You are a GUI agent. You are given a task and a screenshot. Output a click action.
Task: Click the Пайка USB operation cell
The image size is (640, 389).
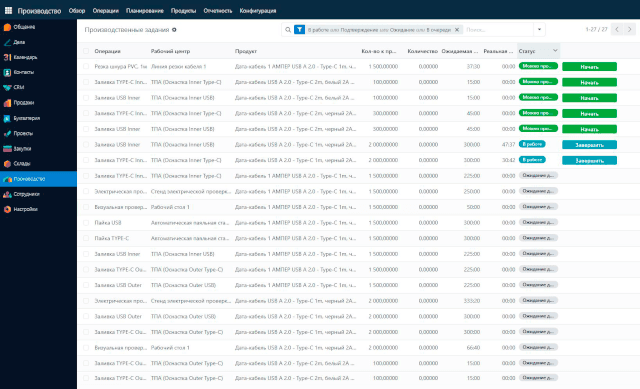point(108,223)
